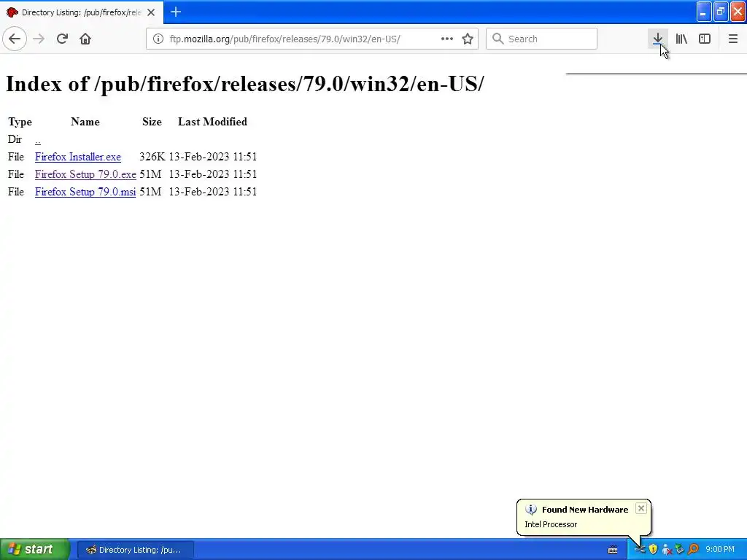Open the Windows start menu
The image size is (747, 560).
tap(34, 550)
